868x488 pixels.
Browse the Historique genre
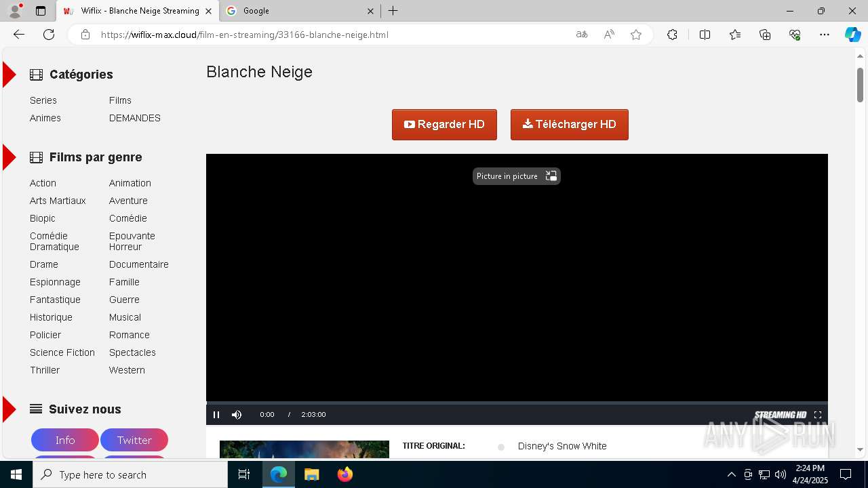(x=51, y=317)
